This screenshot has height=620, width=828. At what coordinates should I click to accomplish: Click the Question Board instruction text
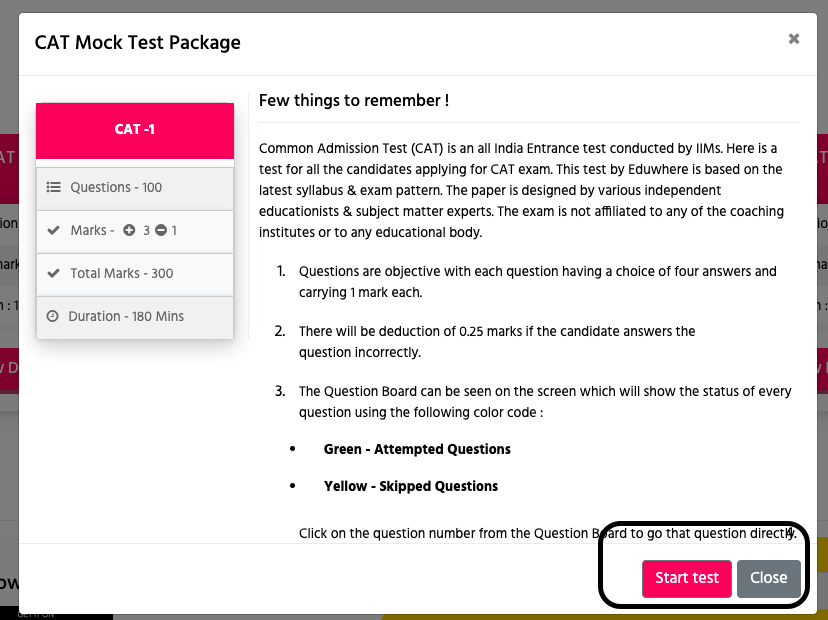[x=545, y=401]
